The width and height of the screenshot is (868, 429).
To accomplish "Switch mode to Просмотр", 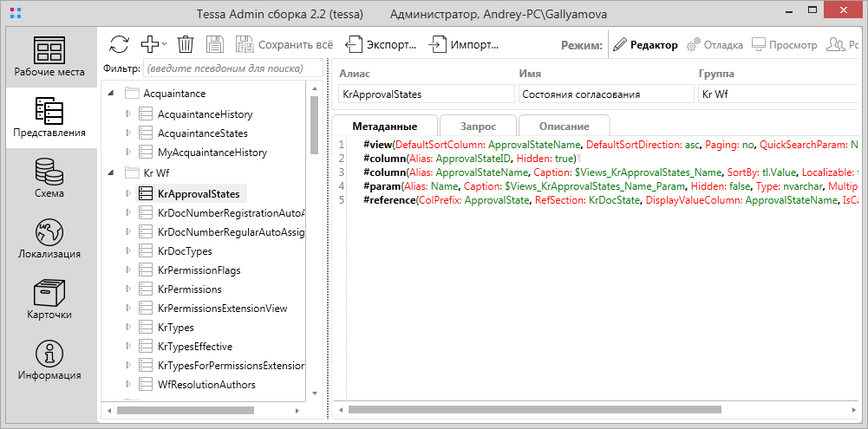I will 785,44.
